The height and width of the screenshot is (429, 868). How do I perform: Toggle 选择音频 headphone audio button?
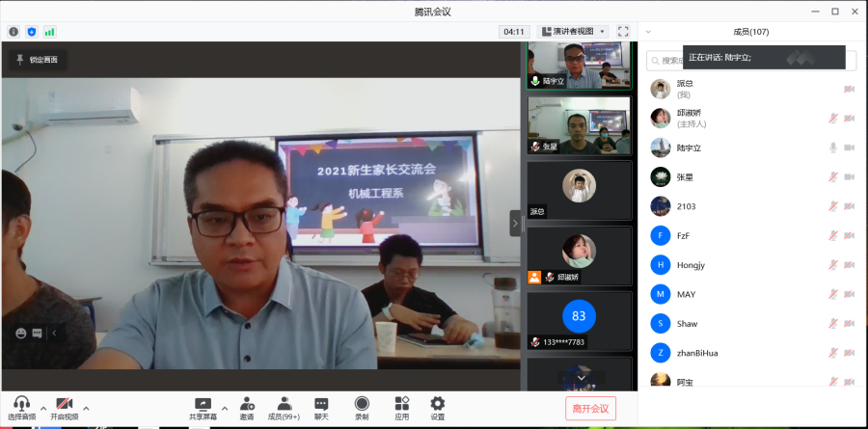pos(20,404)
